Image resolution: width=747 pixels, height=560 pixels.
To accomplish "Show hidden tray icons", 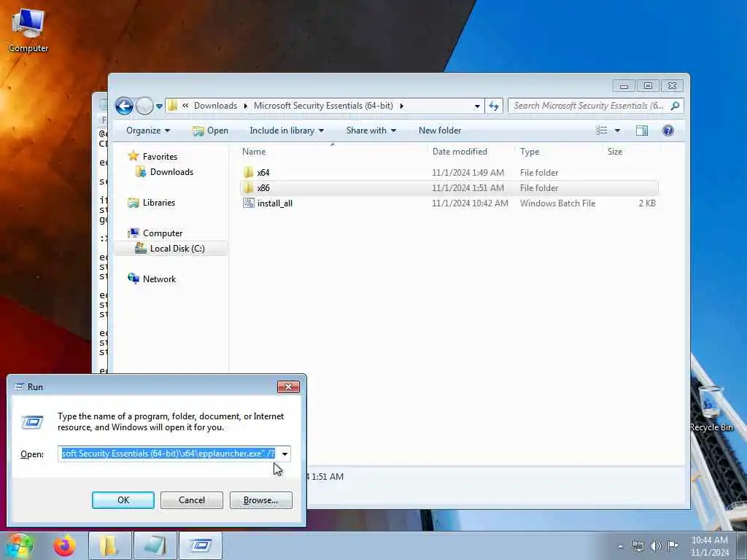I will pyautogui.click(x=620, y=546).
